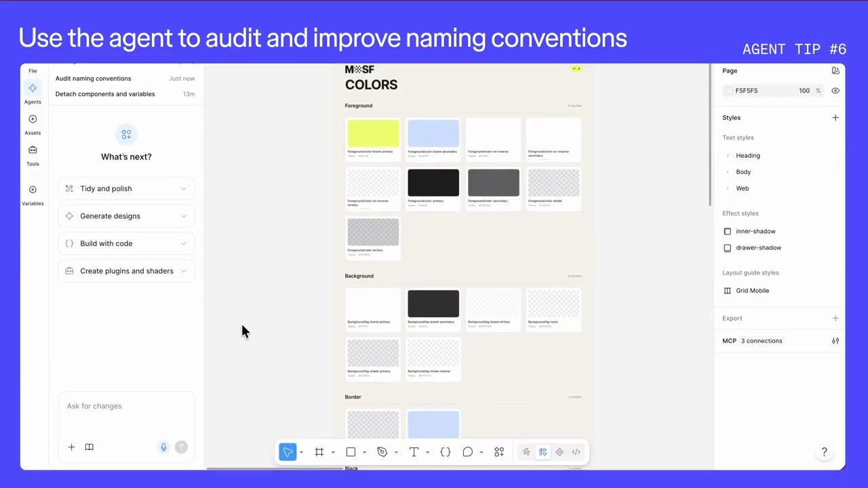Add a new style with plus
868x488 pixels.
(835, 118)
